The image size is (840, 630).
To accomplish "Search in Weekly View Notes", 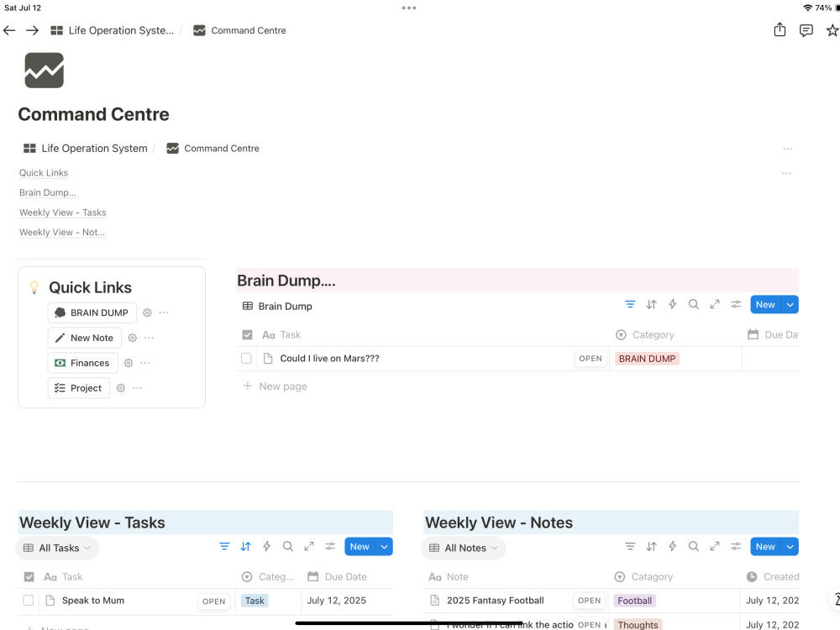I will pos(693,547).
